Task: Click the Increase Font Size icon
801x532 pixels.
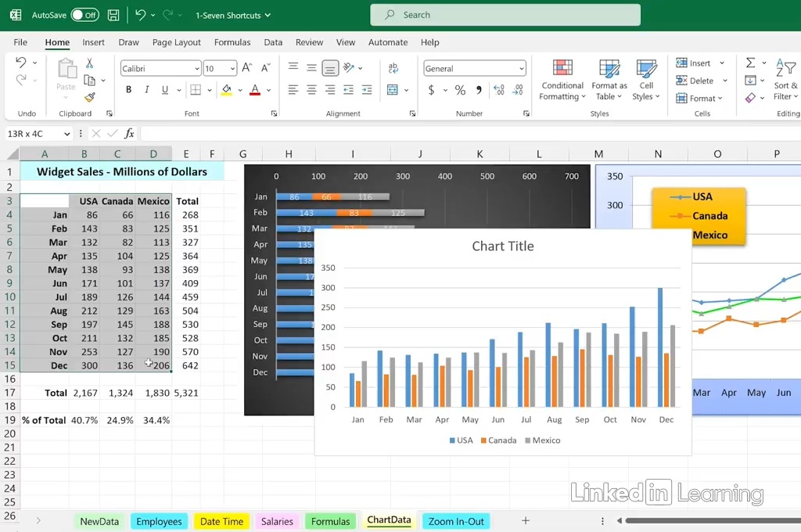Action: (x=247, y=68)
